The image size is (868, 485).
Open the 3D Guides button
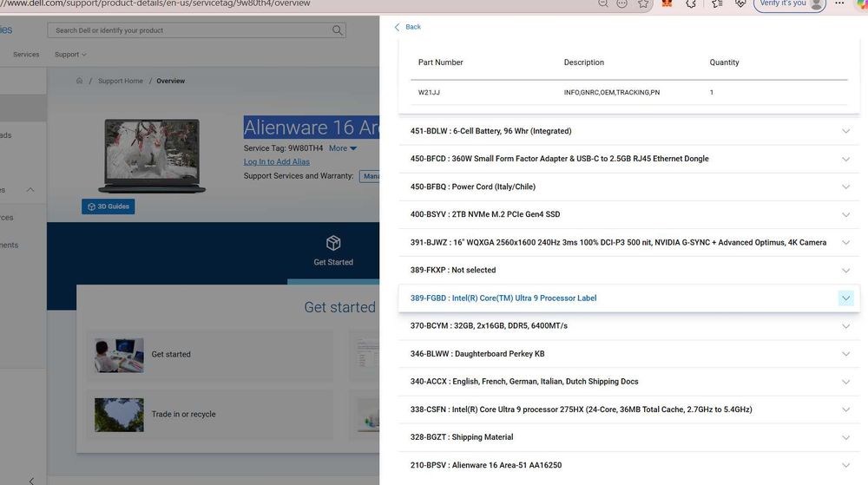pos(108,206)
